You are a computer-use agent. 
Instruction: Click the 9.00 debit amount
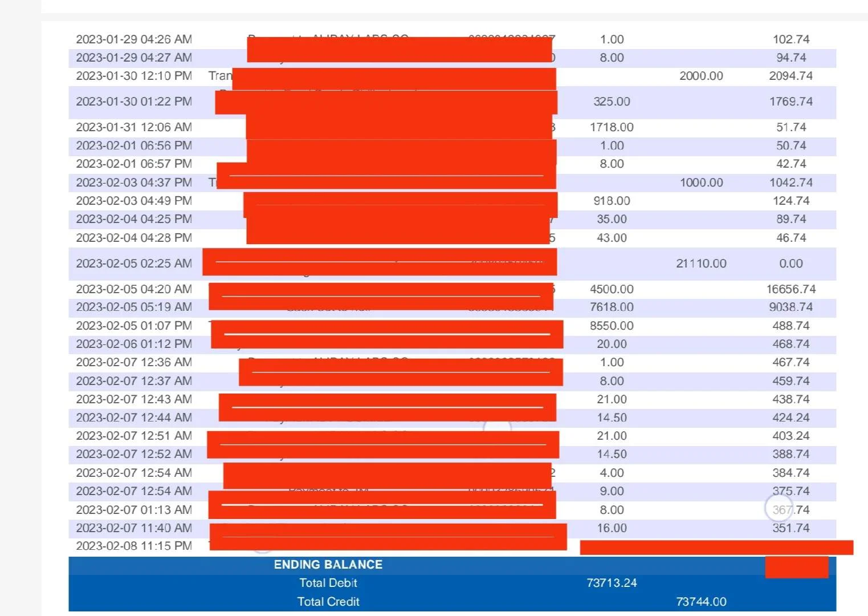[x=612, y=491]
